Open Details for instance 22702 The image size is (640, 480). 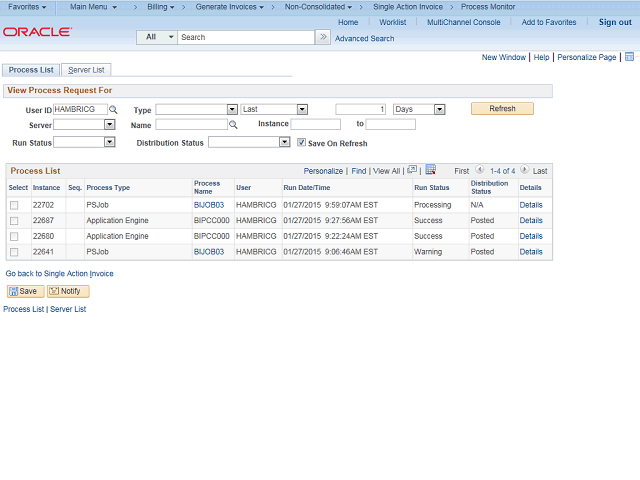[531, 205]
